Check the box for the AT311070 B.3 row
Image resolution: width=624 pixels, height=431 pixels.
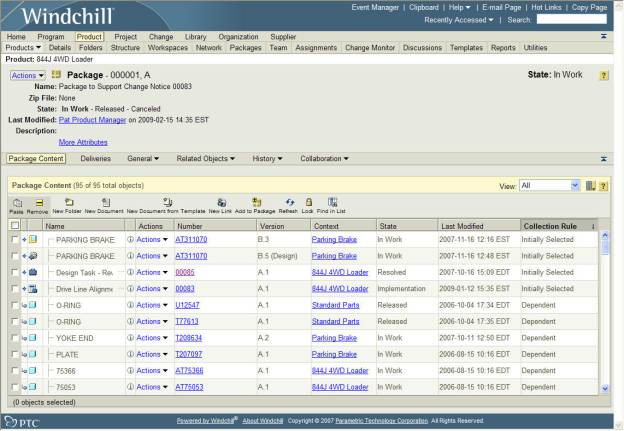tap(15, 240)
